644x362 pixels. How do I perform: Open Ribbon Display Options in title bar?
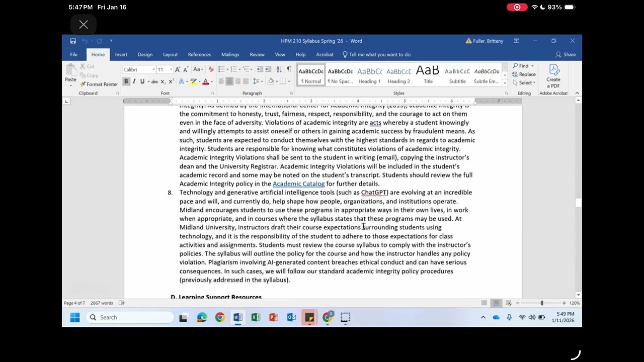click(x=516, y=41)
